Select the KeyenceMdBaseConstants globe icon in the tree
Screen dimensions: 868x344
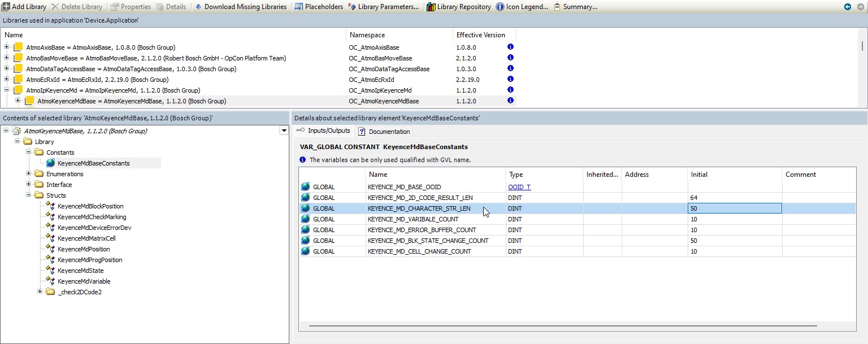(51, 163)
